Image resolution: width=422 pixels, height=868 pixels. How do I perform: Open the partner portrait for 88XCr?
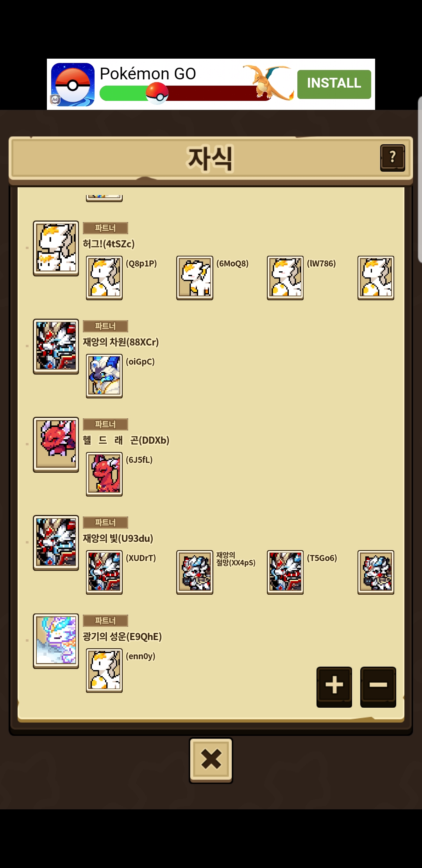[56, 346]
